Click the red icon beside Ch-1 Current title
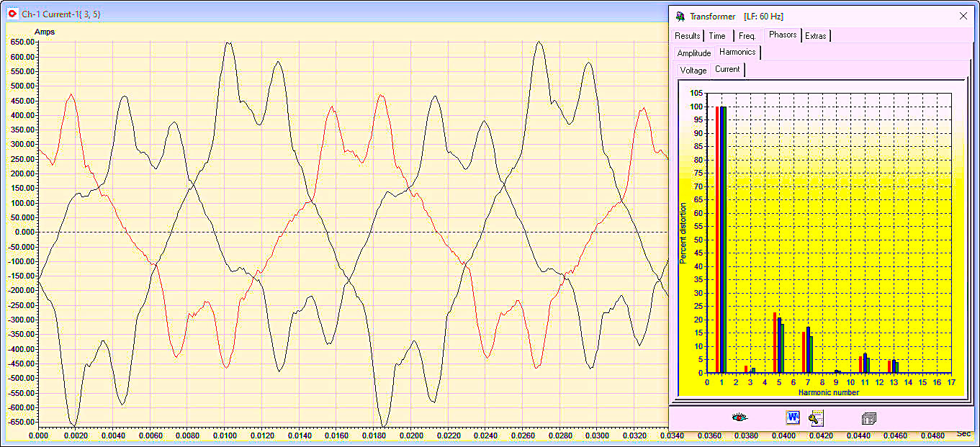Screen dimensions: 980x447 [x=12, y=14]
